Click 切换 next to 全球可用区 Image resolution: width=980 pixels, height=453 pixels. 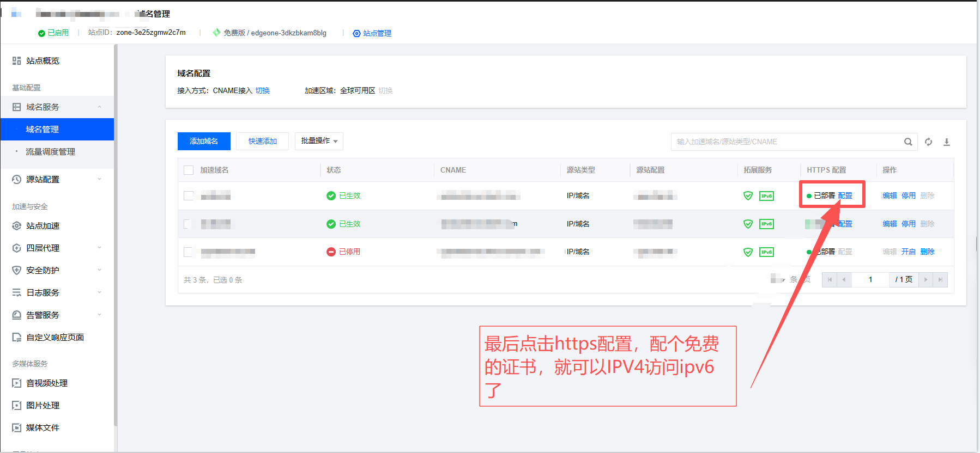(x=385, y=90)
